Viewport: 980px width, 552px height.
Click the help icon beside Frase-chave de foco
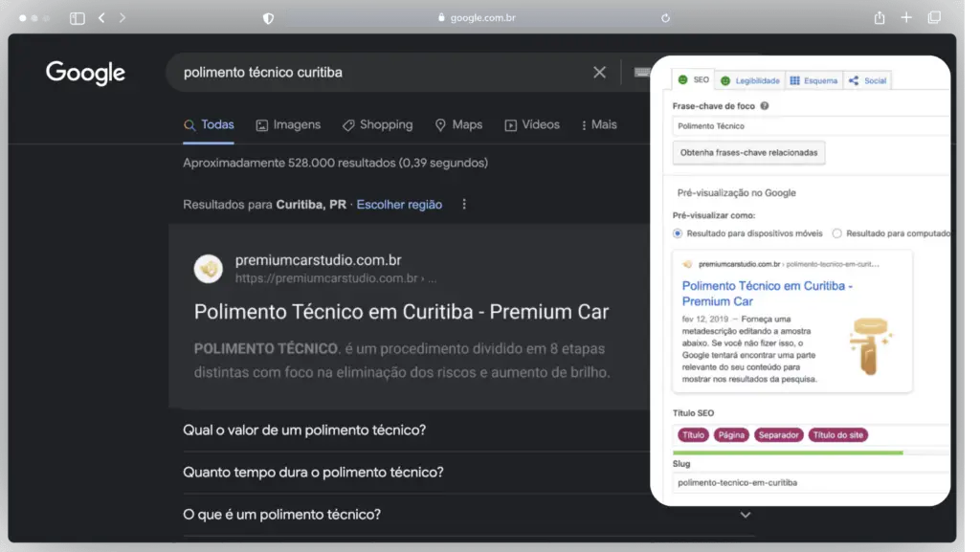[765, 106]
